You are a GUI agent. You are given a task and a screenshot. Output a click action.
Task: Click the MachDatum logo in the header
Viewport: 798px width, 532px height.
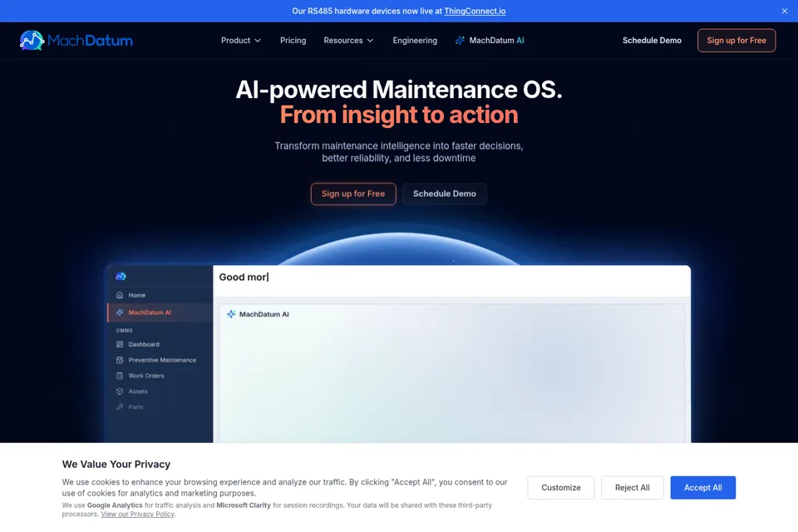76,40
